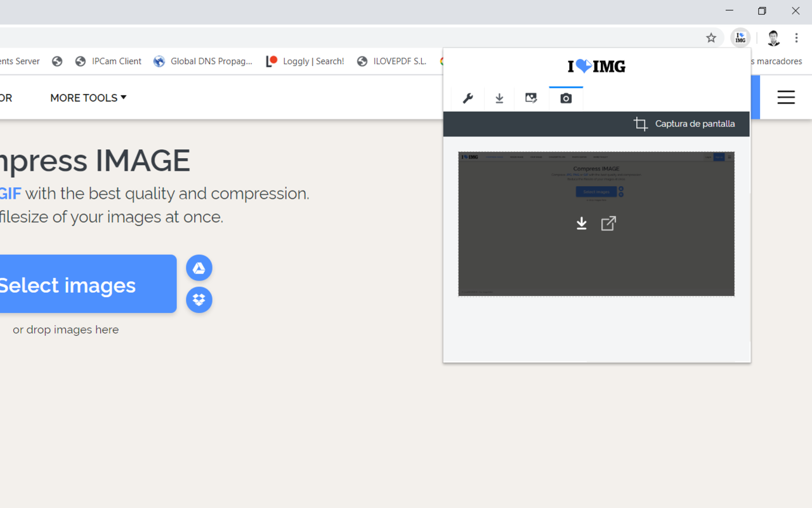
Task: Open the wrench tools tab in the I❤IMG popup
Action: pos(468,98)
